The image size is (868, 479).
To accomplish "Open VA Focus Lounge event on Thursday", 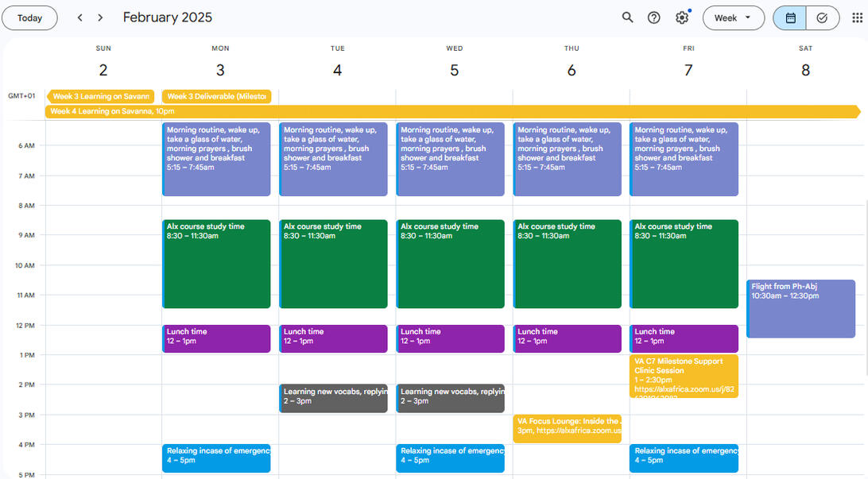I will coord(568,428).
